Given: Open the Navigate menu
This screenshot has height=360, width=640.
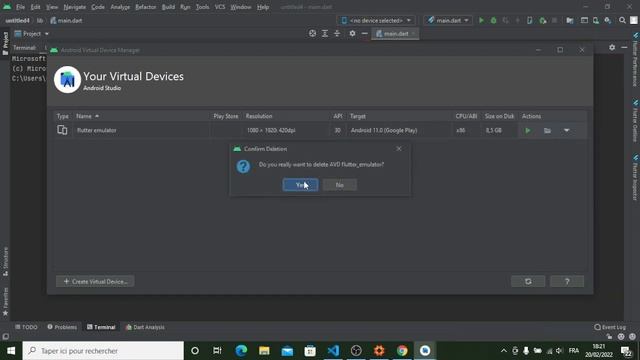Looking at the screenshot, I should (75, 7).
